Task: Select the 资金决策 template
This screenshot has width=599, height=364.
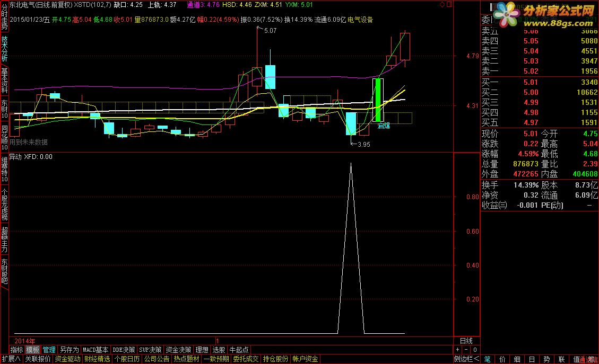Action: [x=178, y=350]
